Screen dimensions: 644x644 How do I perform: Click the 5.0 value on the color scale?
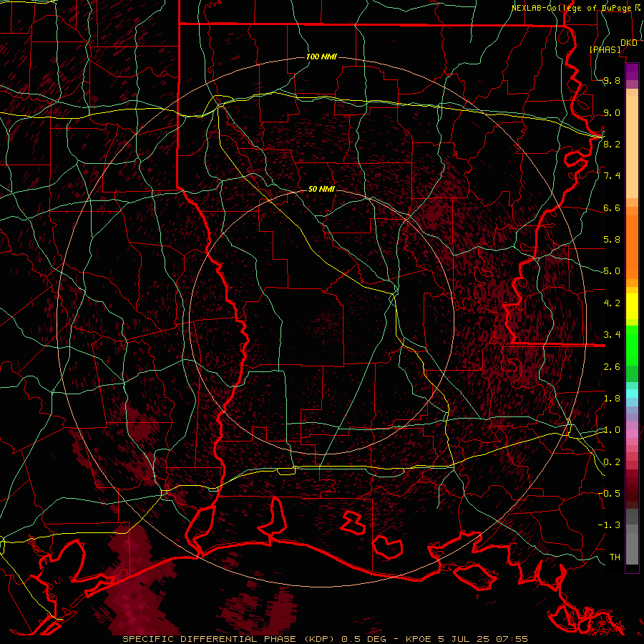[x=612, y=271]
